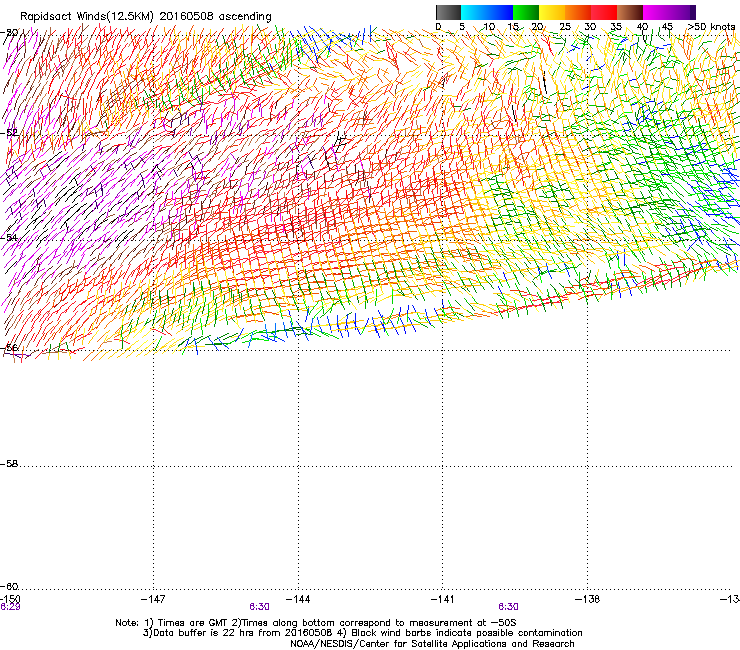Click the -141 longitude label
The height and width of the screenshot is (650, 740).
(443, 599)
